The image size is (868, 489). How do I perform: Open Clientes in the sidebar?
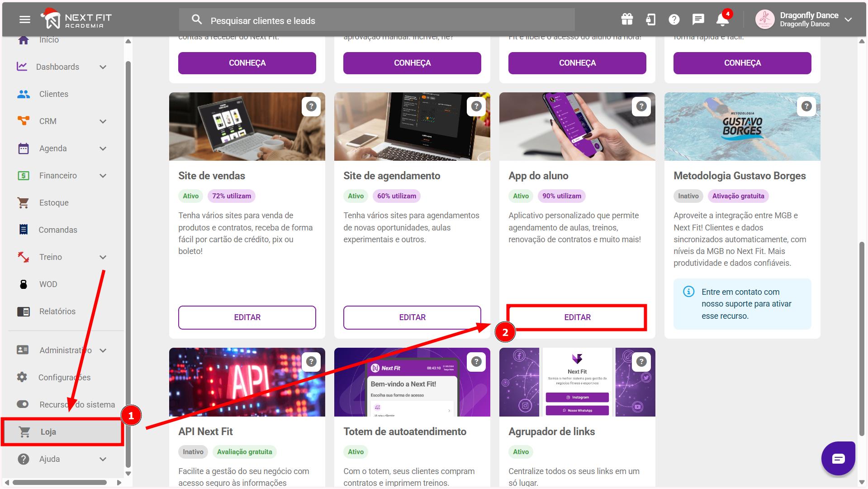(53, 94)
